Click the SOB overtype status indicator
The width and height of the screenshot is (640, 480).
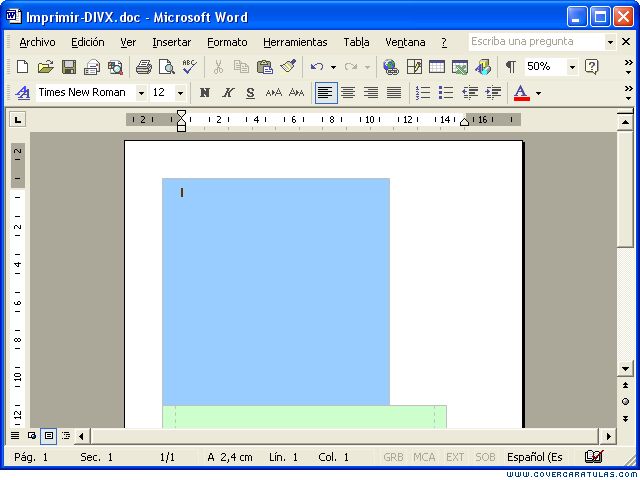(485, 457)
